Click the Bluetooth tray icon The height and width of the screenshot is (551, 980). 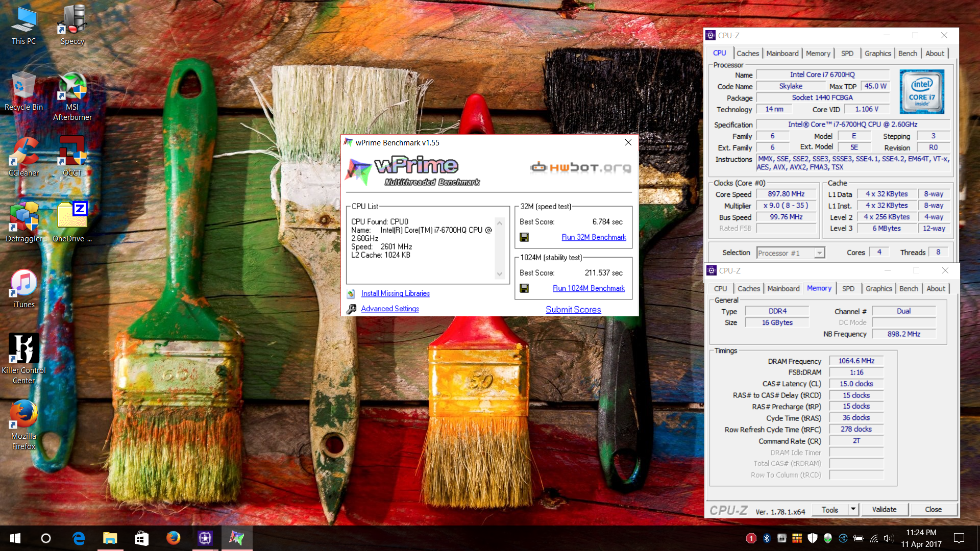coord(767,538)
